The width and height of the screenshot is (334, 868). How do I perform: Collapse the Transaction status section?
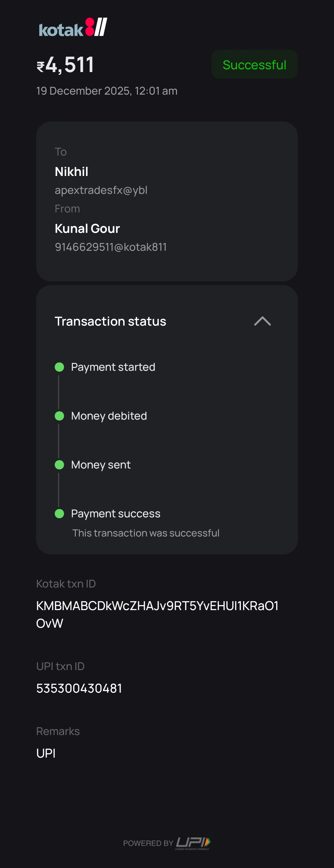point(262,321)
